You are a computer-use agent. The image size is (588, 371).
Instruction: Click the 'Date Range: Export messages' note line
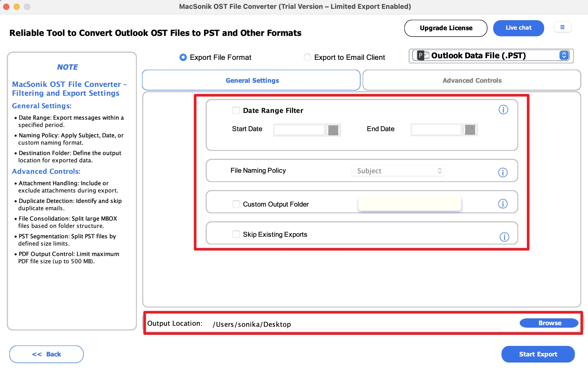(69, 121)
